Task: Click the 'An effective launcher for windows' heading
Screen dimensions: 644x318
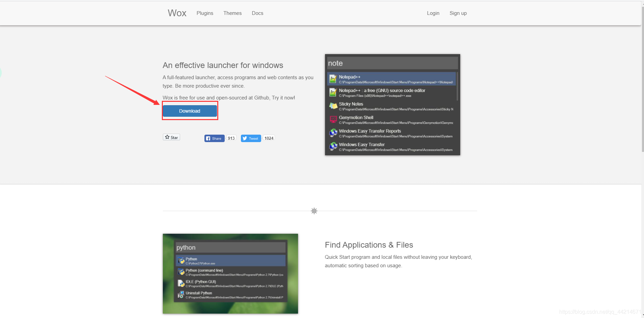Action: click(223, 65)
